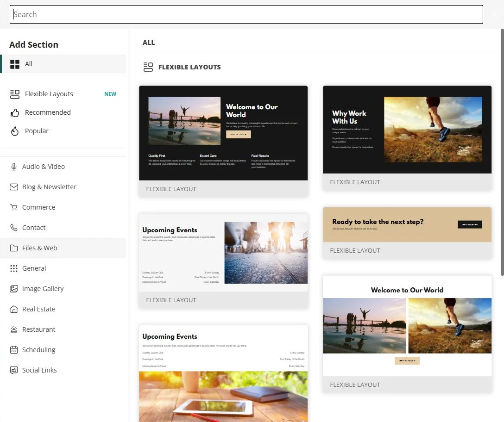
Task: Click the Files & Web folder icon
Action: [x=14, y=248]
